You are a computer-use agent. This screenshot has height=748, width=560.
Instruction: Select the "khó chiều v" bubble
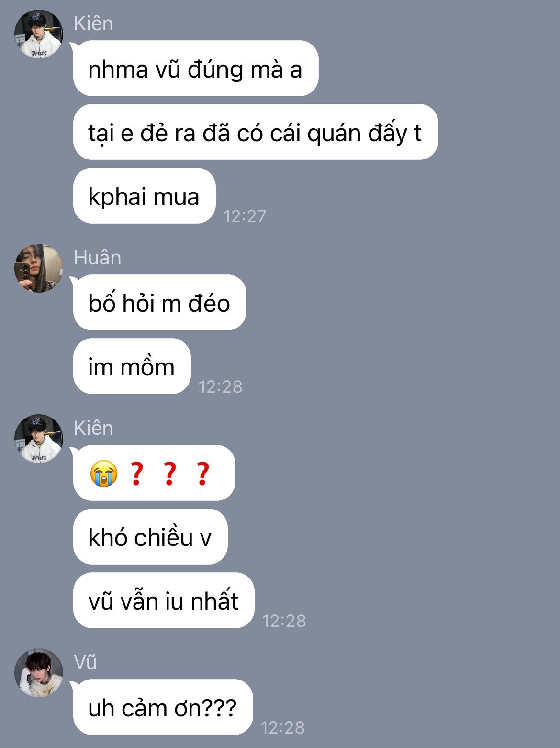pos(150,537)
